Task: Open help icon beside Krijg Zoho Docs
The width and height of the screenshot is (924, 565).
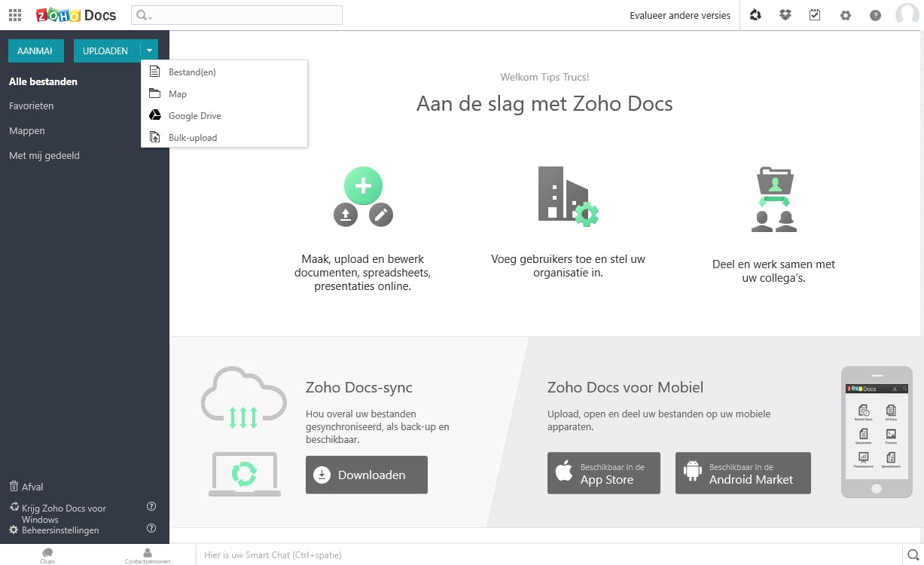Action: pos(151,507)
